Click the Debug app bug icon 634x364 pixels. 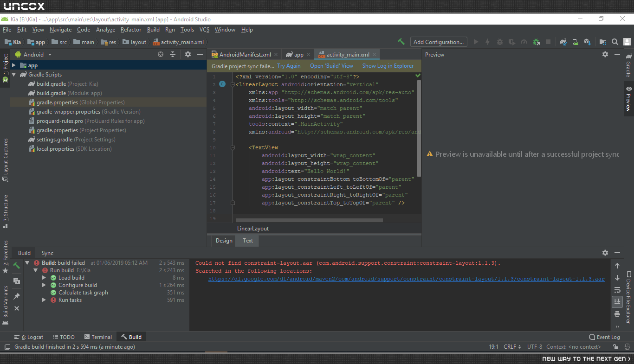(x=499, y=42)
